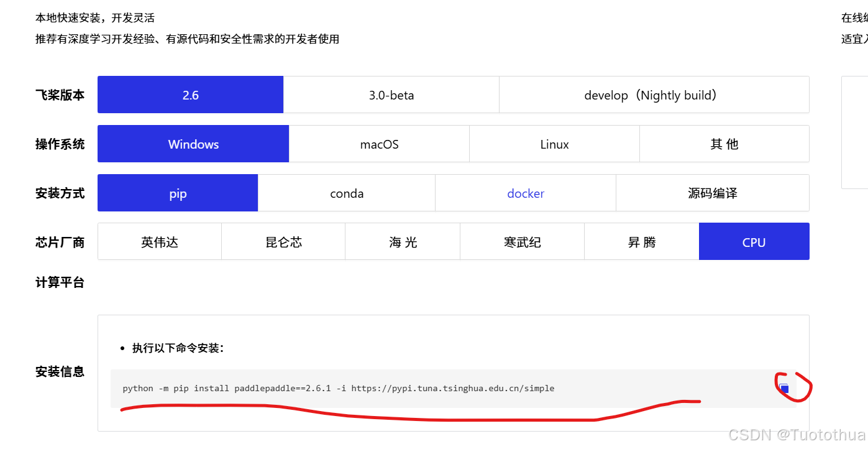Choose 其他 operating system option
The image size is (868, 449).
(723, 144)
